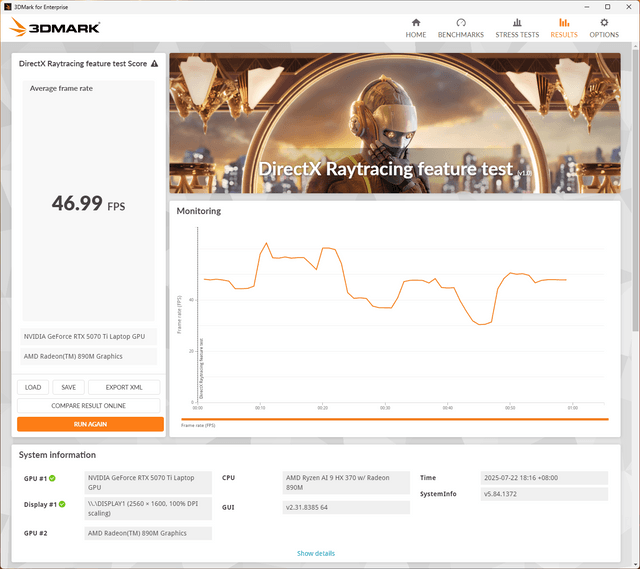Click the RUN AGAIN button
This screenshot has width=640, height=569.
[90, 424]
